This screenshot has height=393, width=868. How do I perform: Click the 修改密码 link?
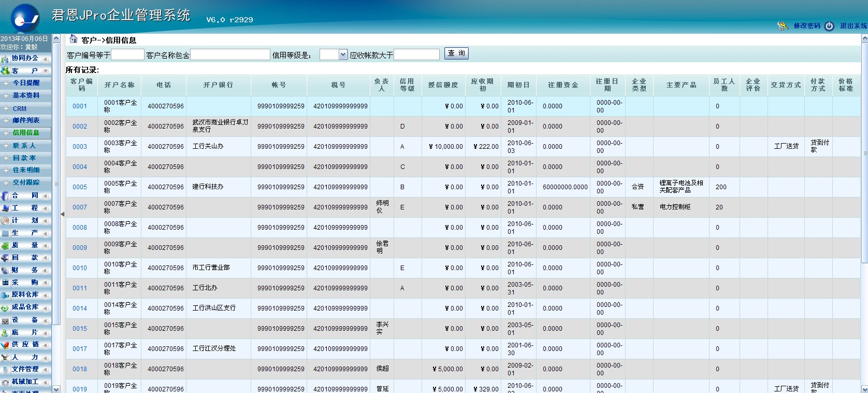click(807, 26)
